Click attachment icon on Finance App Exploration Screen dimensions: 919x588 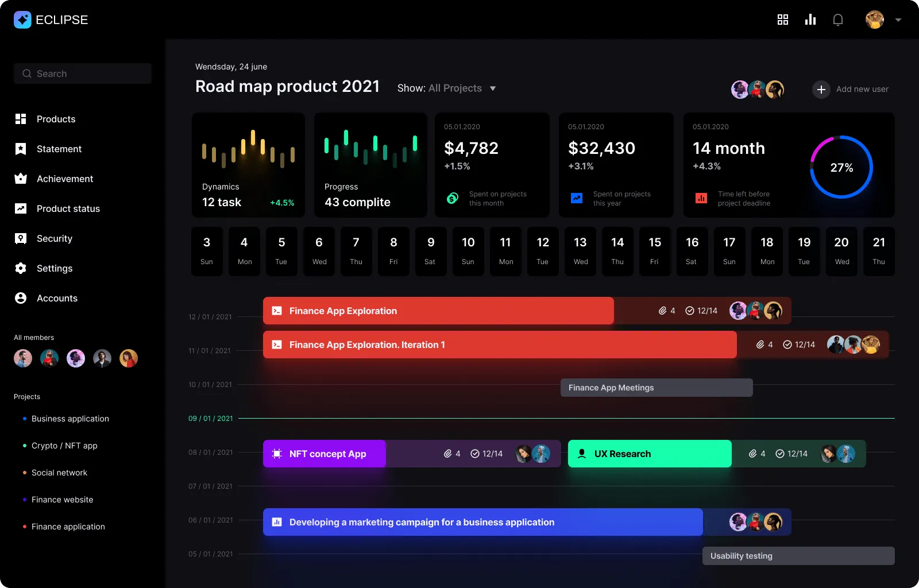coord(662,311)
